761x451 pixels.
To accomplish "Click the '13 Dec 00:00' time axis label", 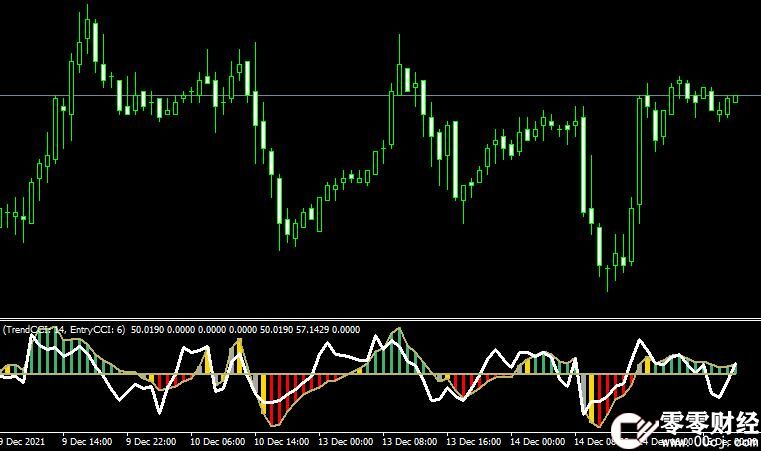I will coord(346,442).
